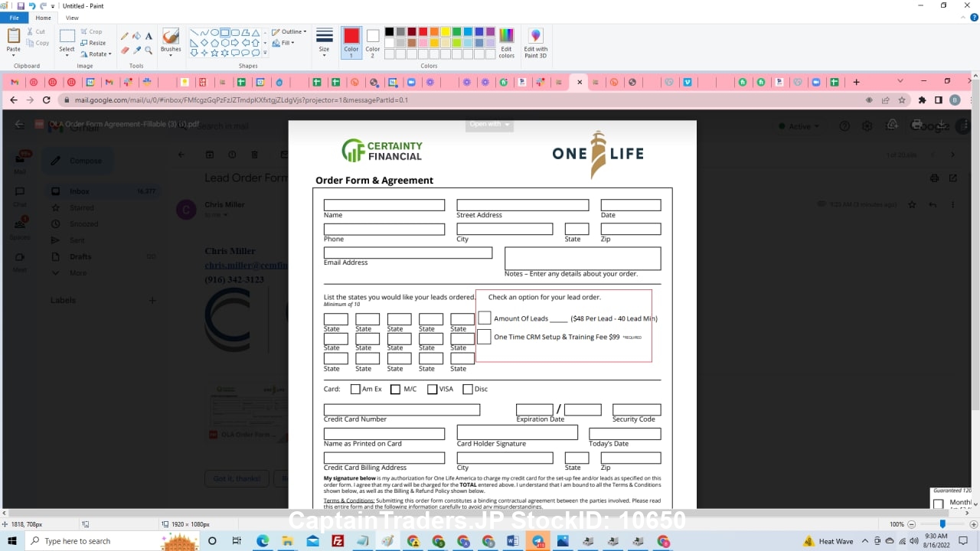This screenshot has width=980, height=551.
Task: Switch to the Home ribbon tab
Action: pos(44,18)
